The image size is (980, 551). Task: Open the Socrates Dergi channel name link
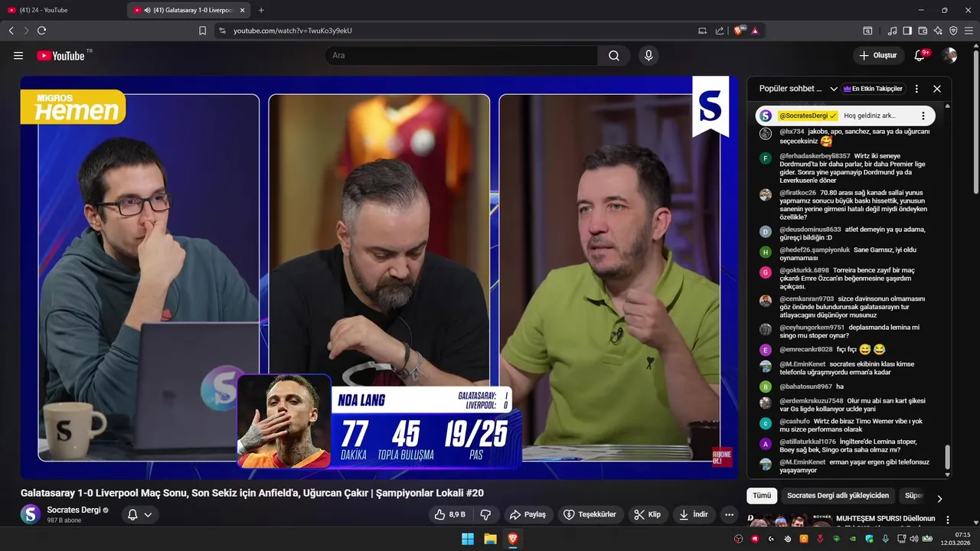pos(73,510)
